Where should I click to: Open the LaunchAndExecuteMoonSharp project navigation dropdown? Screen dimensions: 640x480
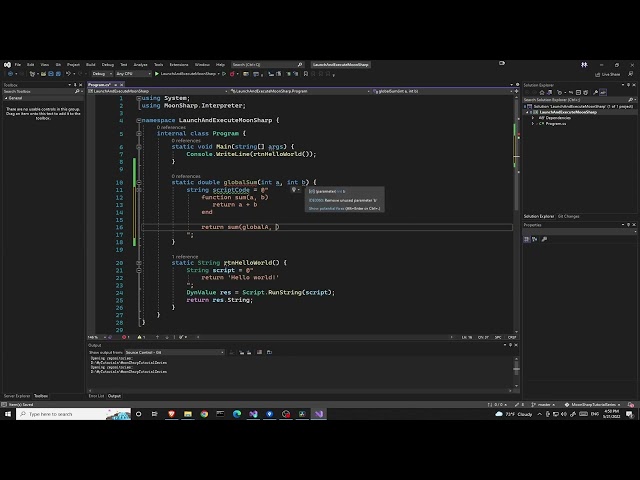[x=158, y=91]
